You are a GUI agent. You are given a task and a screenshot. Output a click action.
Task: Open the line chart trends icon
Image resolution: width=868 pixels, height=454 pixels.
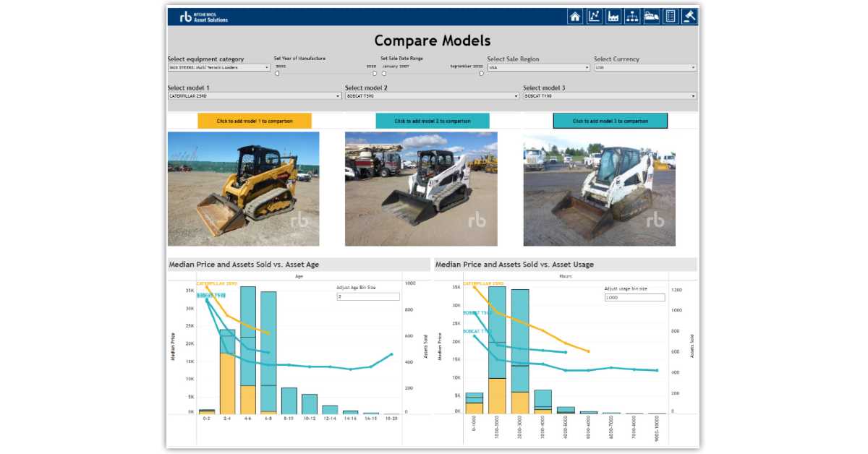pyautogui.click(x=594, y=17)
